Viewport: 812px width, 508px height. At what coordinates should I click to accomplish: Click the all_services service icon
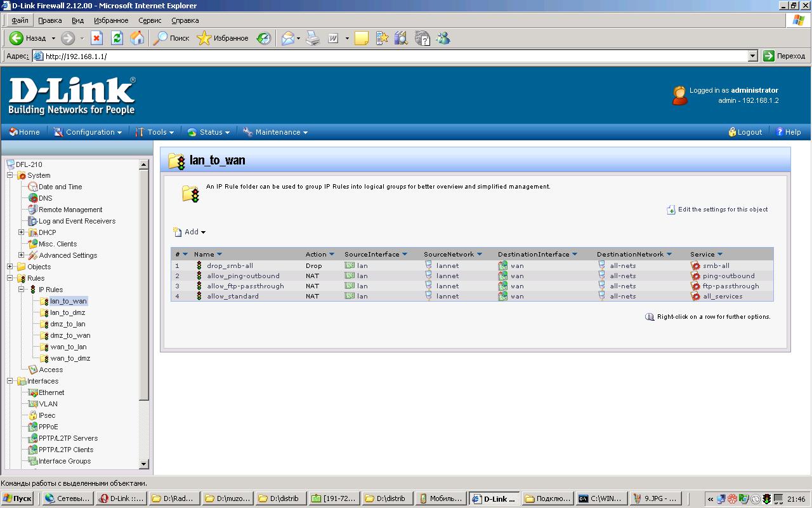[695, 296]
